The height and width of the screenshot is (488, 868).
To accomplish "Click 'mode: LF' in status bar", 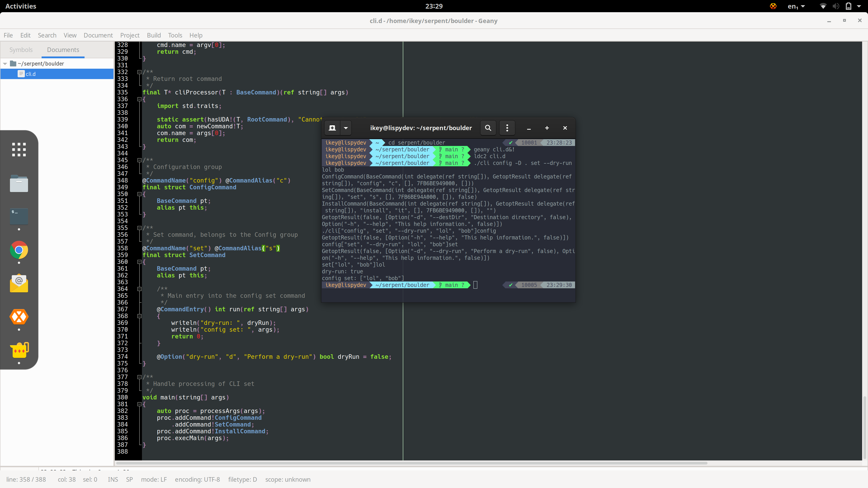I will (154, 480).
